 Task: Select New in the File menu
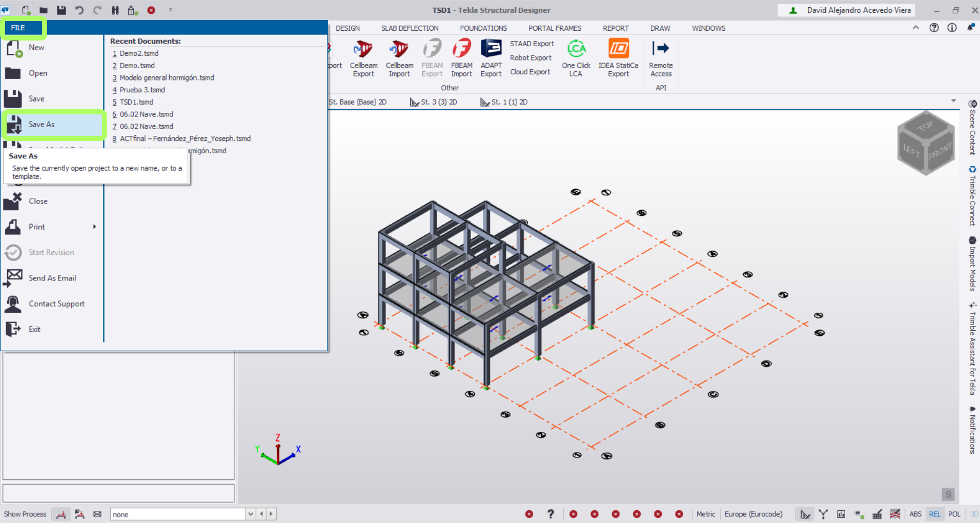(x=53, y=48)
